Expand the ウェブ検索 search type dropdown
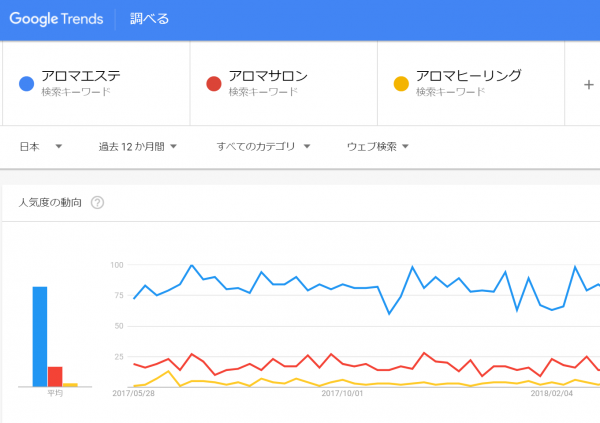The height and width of the screenshot is (423, 600). (x=378, y=147)
